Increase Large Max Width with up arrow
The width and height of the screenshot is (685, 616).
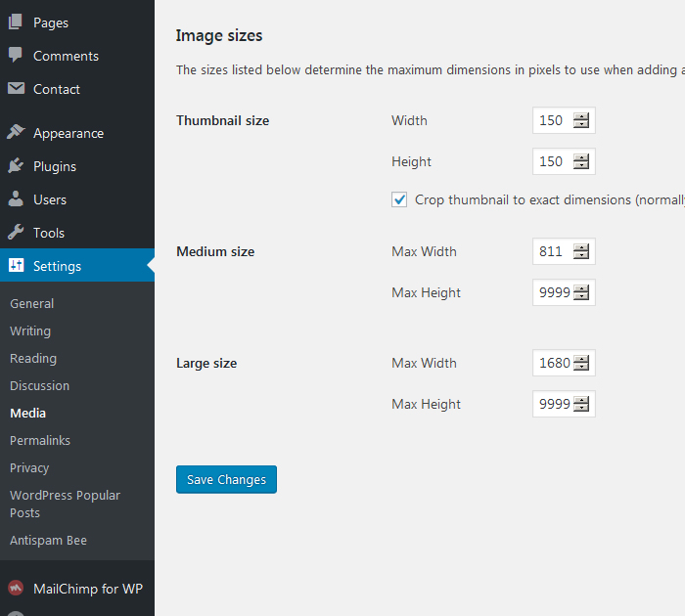pos(581,359)
